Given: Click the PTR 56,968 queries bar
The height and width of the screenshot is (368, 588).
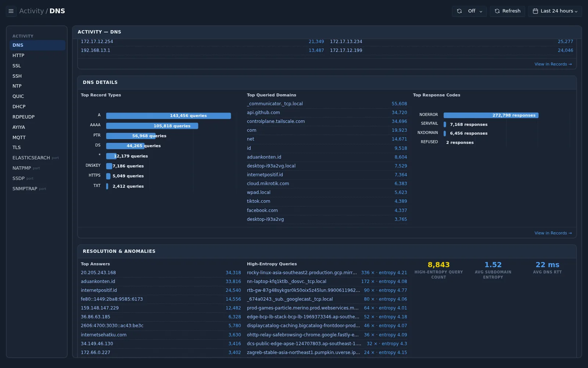Looking at the screenshot, I should click(x=131, y=136).
